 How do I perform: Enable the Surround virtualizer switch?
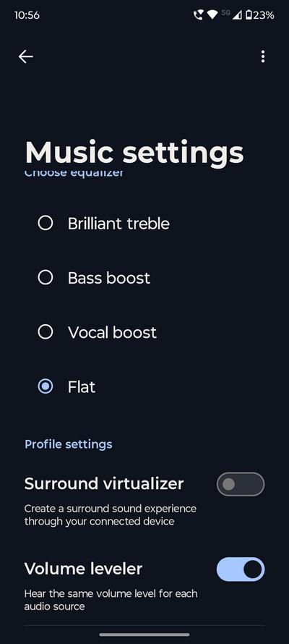click(241, 484)
